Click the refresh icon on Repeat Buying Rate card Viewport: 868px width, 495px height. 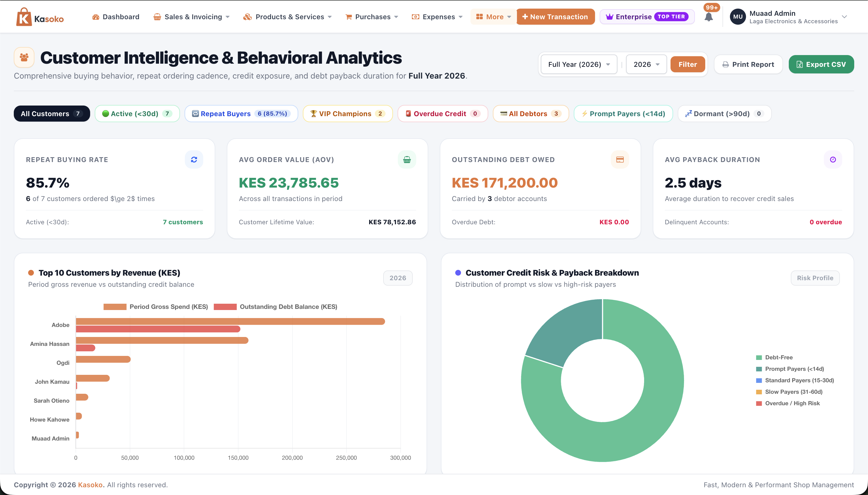[x=194, y=159]
